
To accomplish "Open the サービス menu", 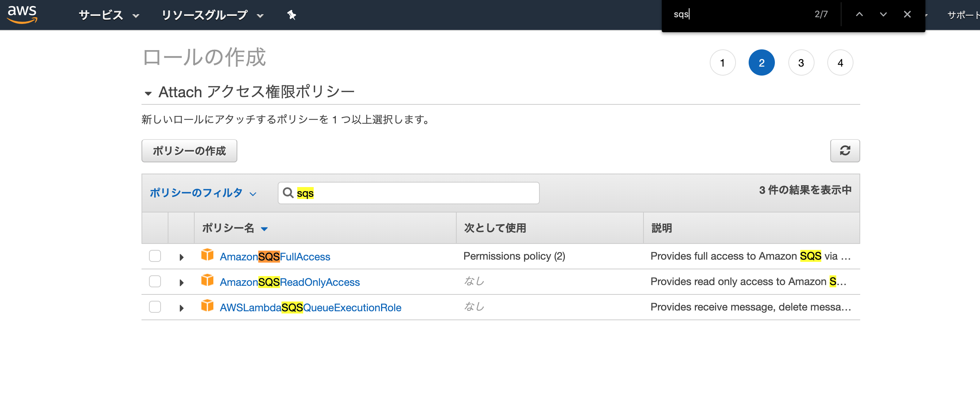I will pos(109,15).
